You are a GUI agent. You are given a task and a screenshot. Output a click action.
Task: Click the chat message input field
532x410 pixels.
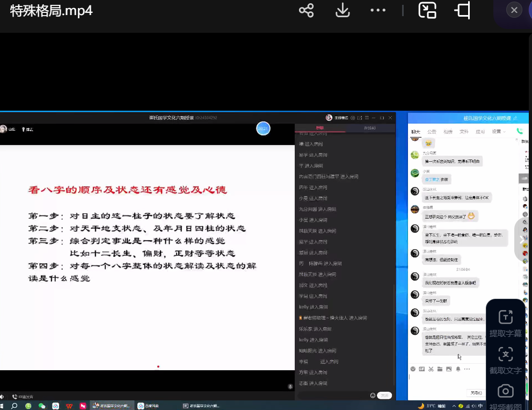click(x=446, y=381)
